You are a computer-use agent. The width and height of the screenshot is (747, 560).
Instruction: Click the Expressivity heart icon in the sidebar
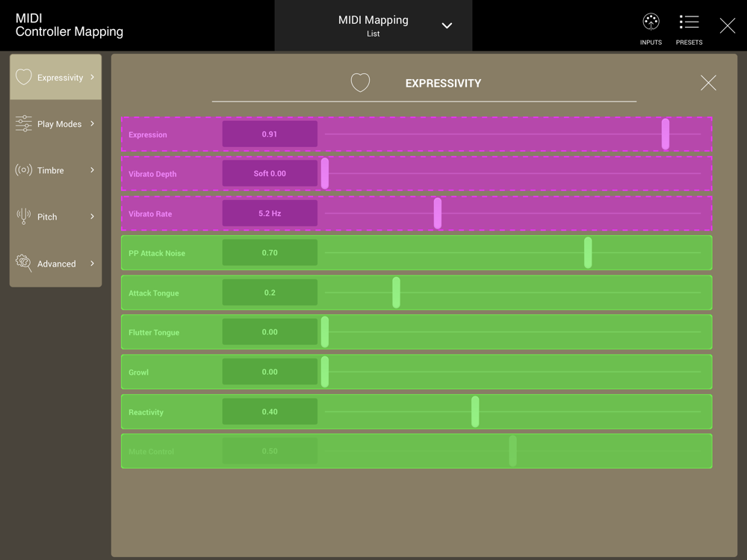pyautogui.click(x=24, y=77)
